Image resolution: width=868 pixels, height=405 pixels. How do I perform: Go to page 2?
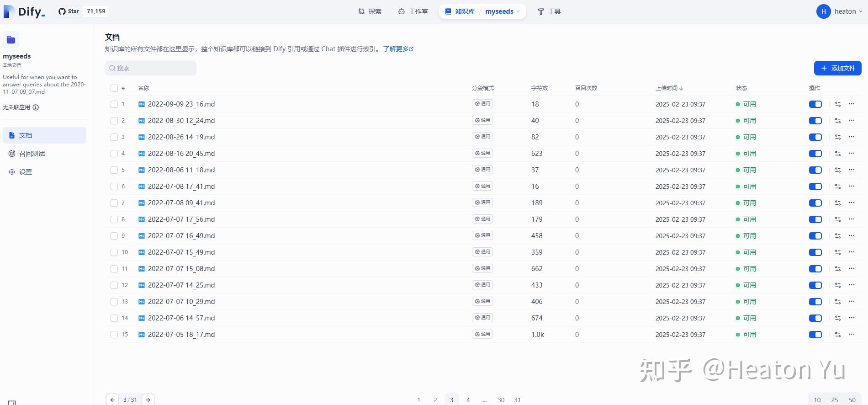(x=435, y=400)
